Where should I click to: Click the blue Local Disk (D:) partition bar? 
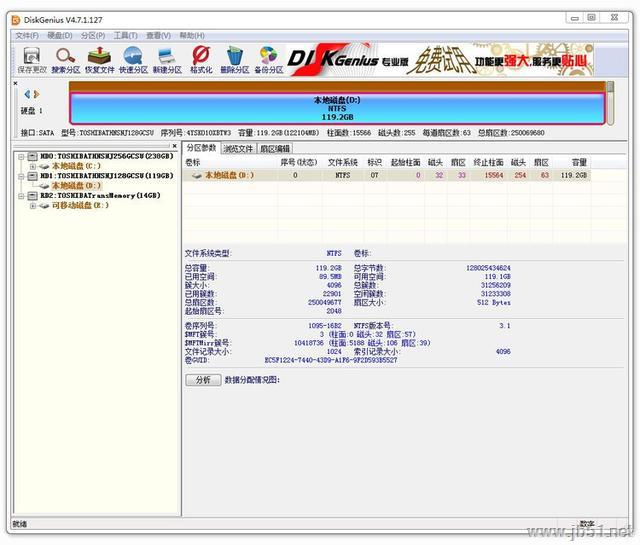(x=337, y=109)
